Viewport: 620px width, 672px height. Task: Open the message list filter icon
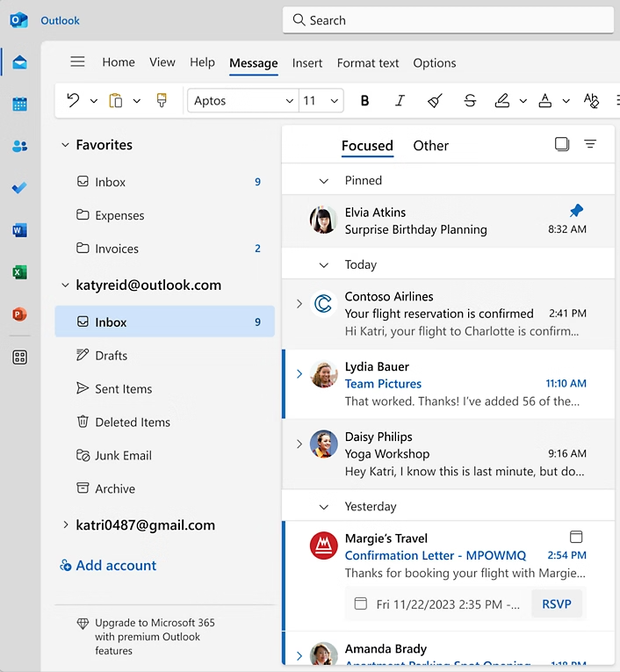pyautogui.click(x=590, y=144)
